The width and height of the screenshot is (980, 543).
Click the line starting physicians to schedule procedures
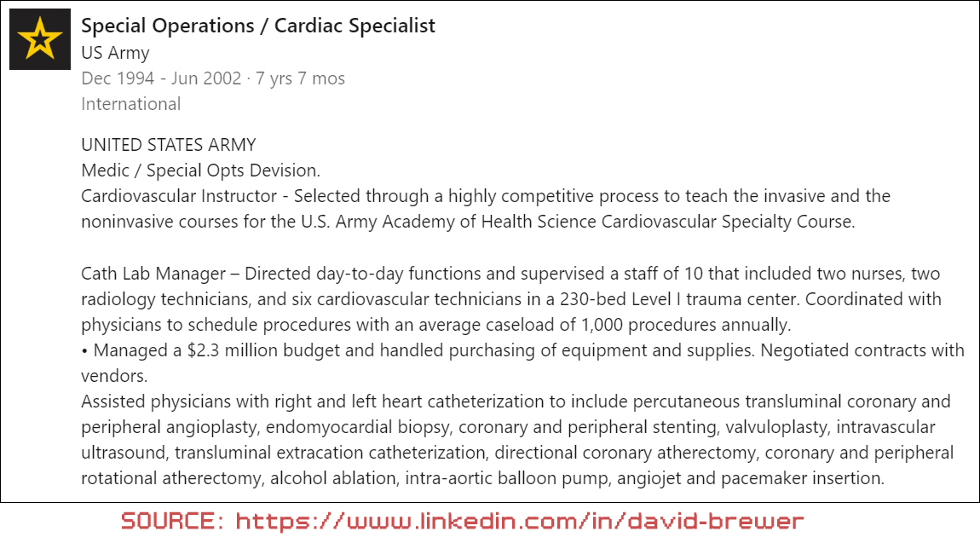(x=436, y=325)
